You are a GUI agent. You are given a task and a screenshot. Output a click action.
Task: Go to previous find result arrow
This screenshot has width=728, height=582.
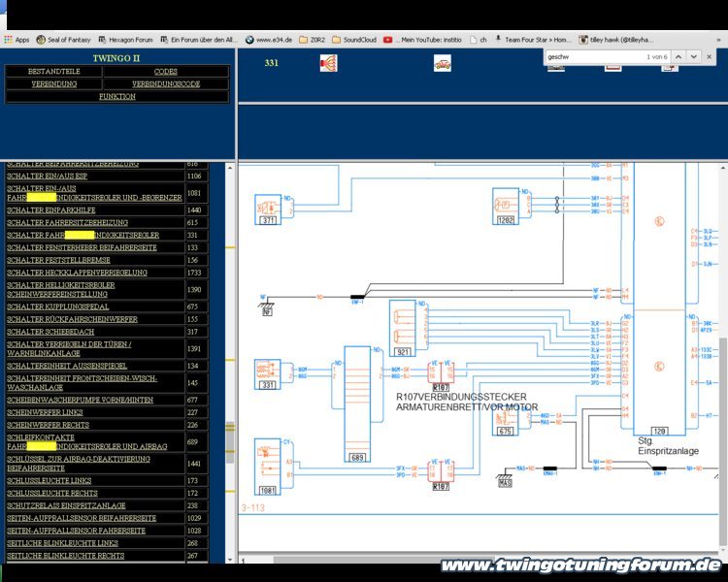678,57
